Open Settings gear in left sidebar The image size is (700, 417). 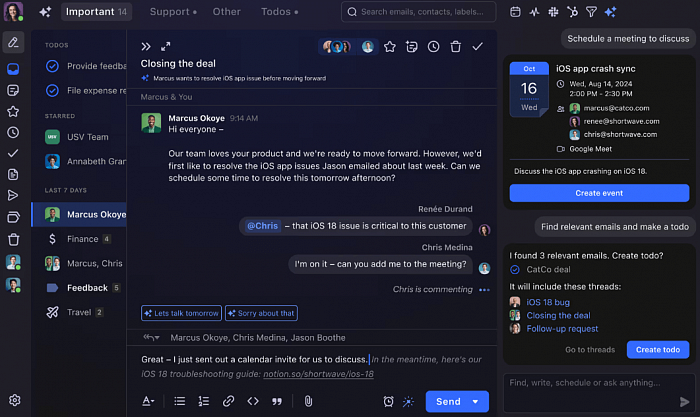pyautogui.click(x=14, y=400)
